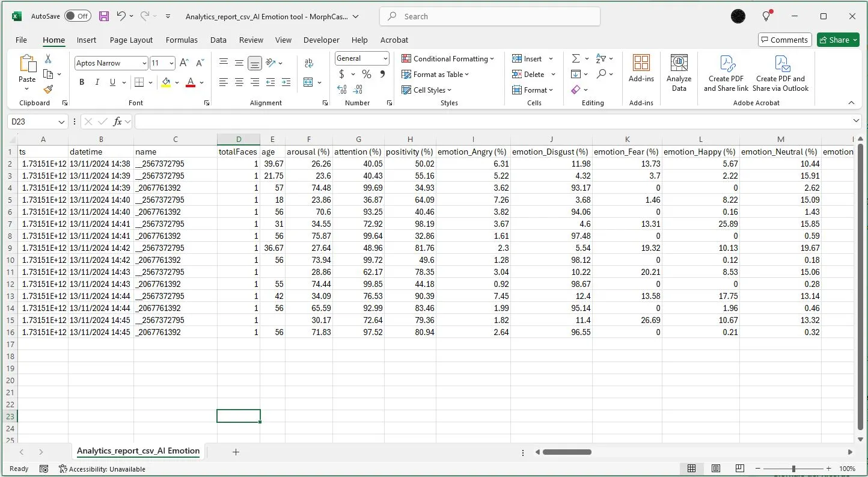
Task: Switch to the Formulas ribbon tab
Action: (x=182, y=40)
